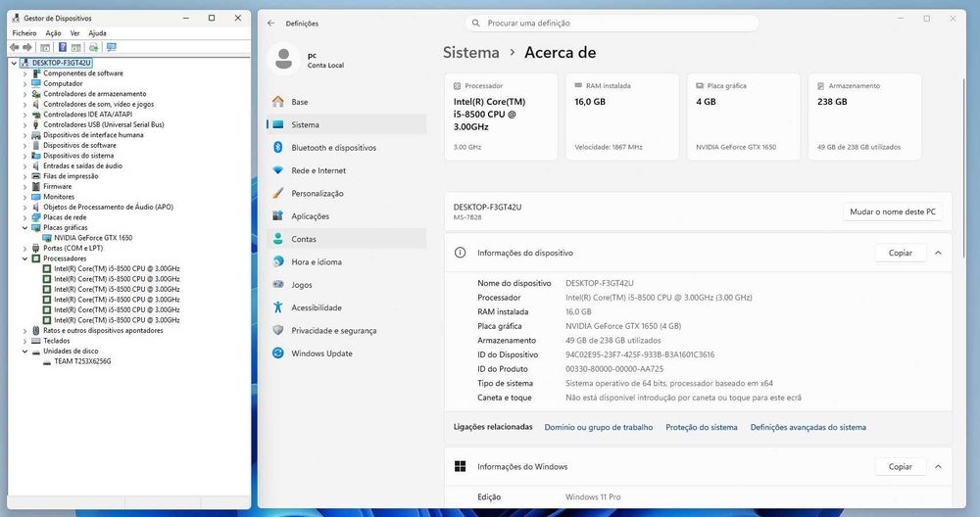The width and height of the screenshot is (980, 517).
Task: Click the Procurar uma definição search field
Action: pyautogui.click(x=612, y=23)
